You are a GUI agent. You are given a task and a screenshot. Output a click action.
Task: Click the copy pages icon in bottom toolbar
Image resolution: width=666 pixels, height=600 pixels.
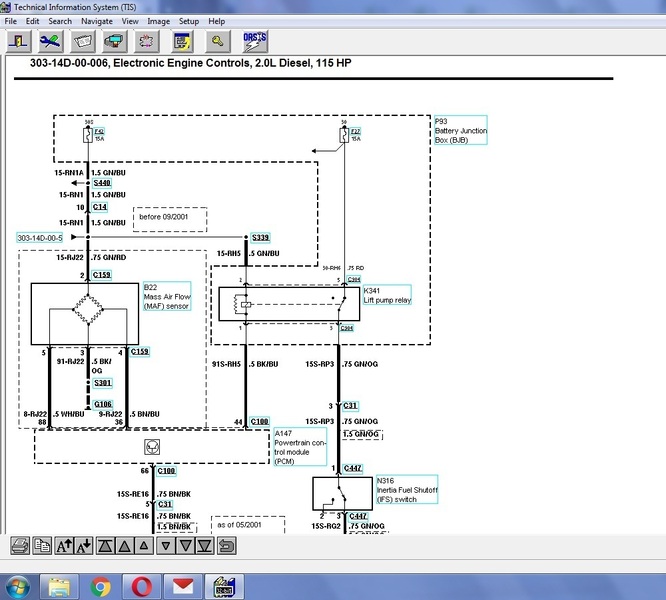coord(42,545)
